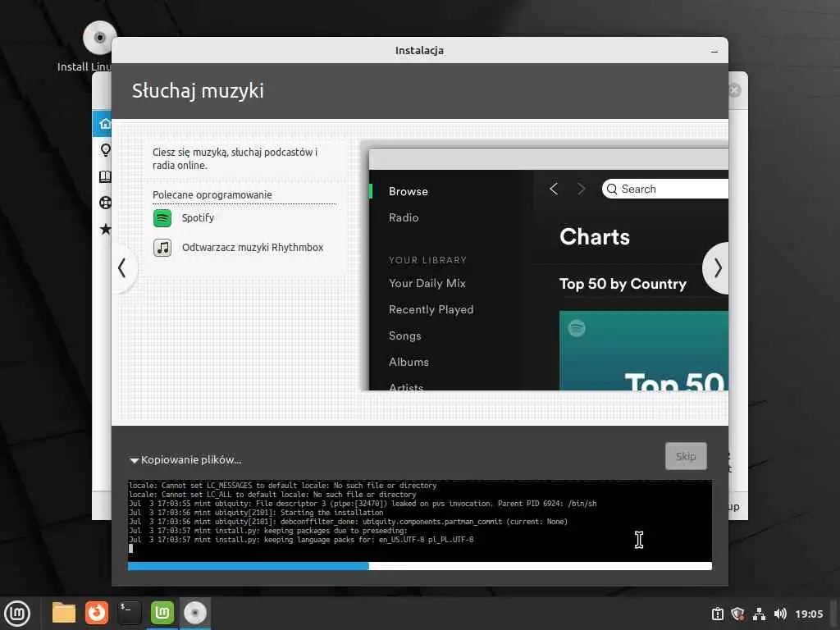Click the "keeping language packs" log line
The height and width of the screenshot is (630, 840).
coord(301,540)
